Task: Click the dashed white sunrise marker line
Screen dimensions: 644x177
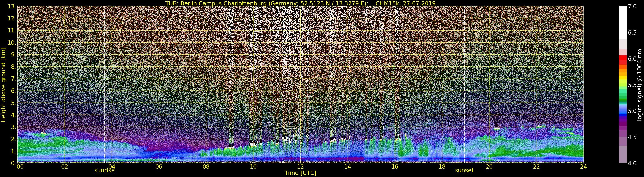Action: tap(105, 85)
